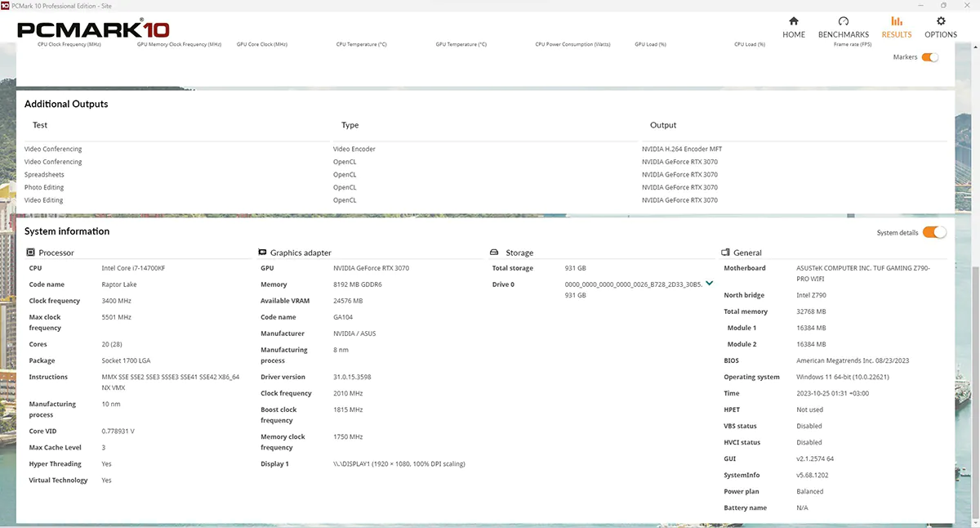Select the Photo Editing test row
The width and height of the screenshot is (980, 528).
click(x=44, y=187)
